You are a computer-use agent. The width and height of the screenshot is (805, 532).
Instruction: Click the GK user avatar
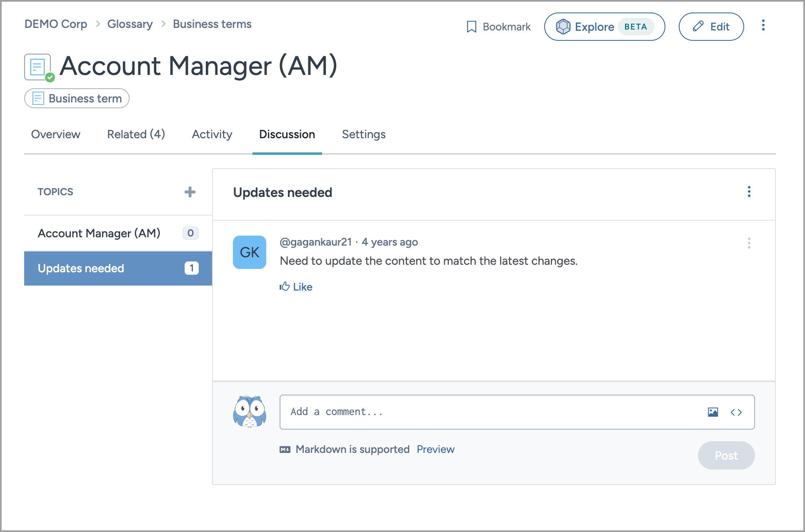click(250, 252)
